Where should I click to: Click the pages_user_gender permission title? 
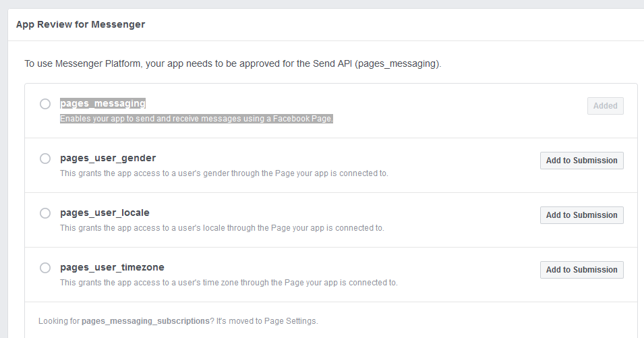(108, 158)
